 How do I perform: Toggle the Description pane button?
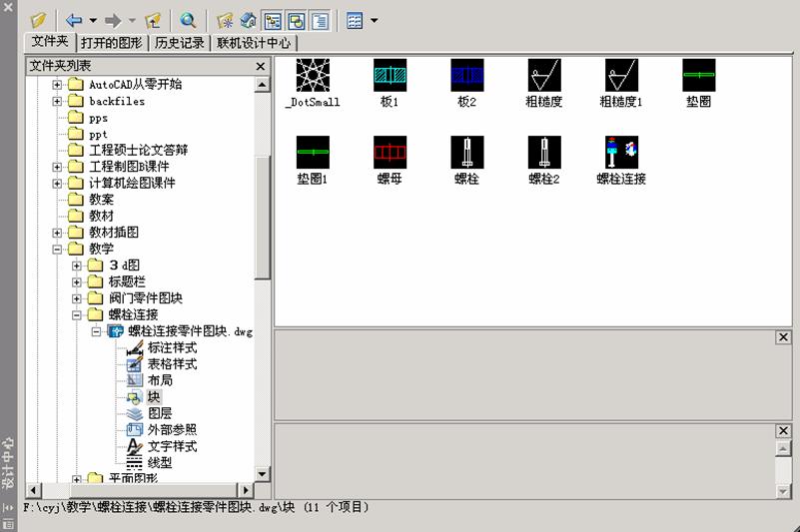click(320, 20)
